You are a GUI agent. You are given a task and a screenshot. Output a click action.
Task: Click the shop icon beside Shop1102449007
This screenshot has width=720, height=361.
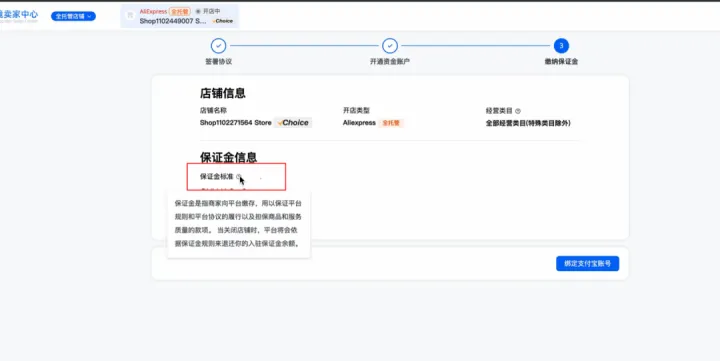coord(130,16)
